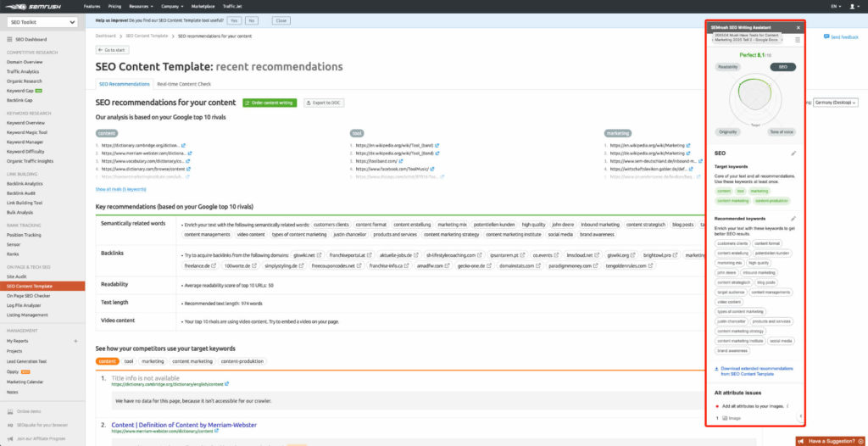Open external link for vocabulary.com rival
868x446 pixels.
(x=187, y=160)
